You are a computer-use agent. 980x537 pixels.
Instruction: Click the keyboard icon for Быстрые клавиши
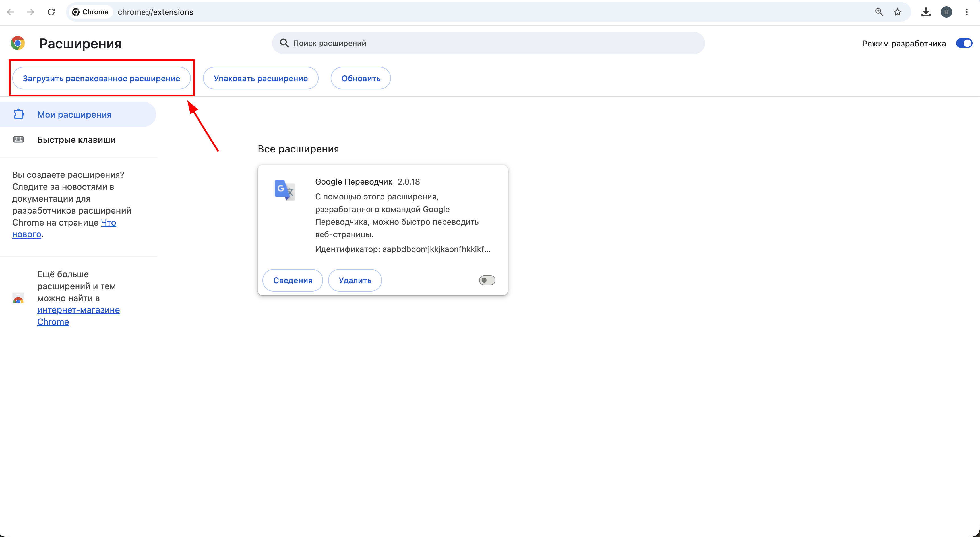[x=19, y=139]
